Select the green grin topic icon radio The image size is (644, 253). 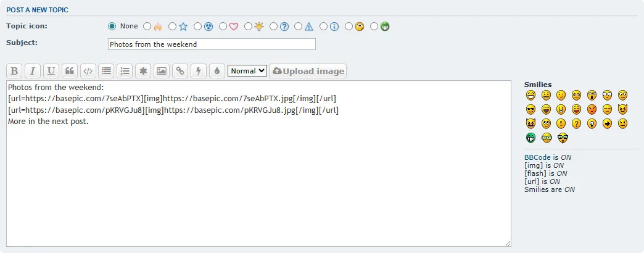pyautogui.click(x=374, y=27)
